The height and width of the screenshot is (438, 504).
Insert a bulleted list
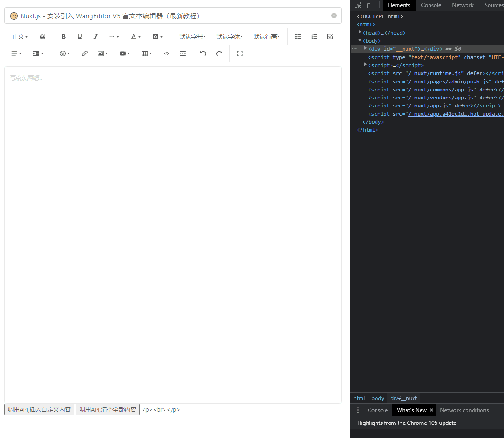click(x=298, y=37)
